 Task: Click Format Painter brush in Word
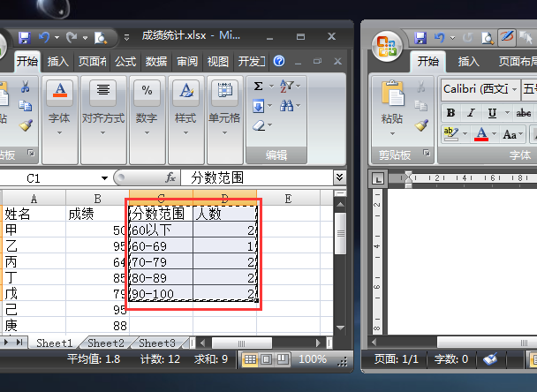pos(421,125)
